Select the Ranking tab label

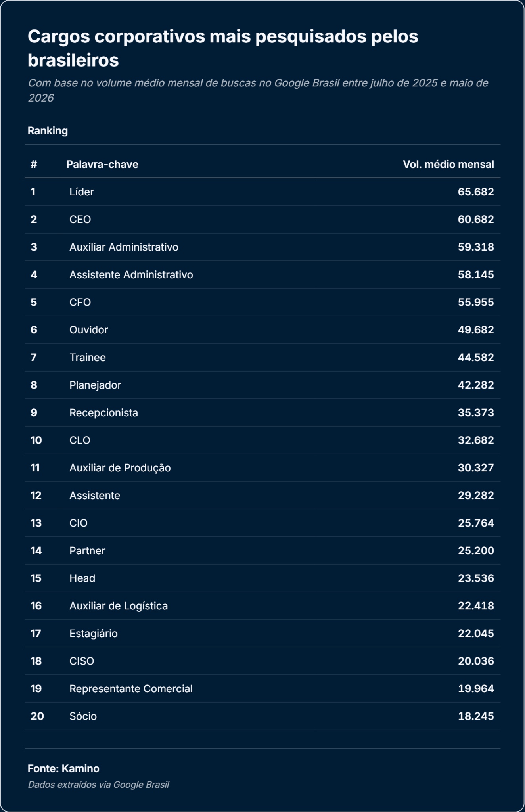coord(48,131)
